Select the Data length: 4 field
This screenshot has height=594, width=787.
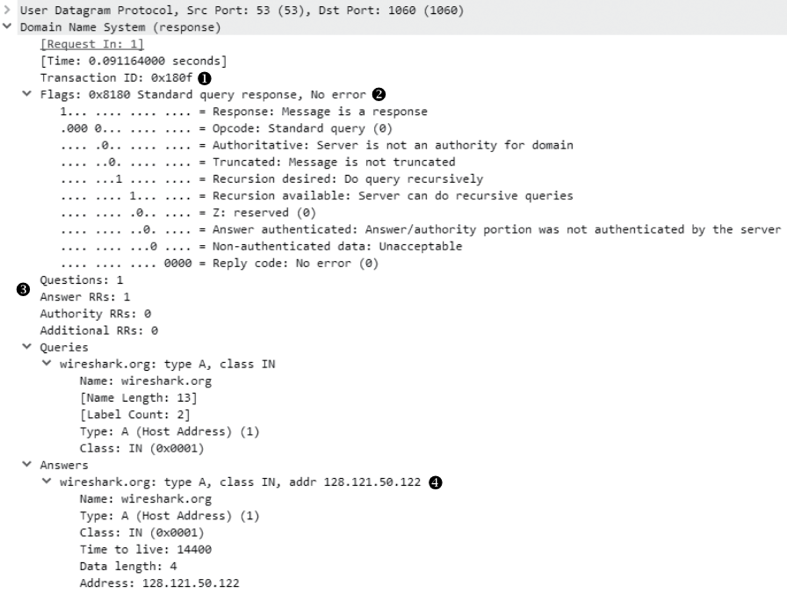[x=128, y=566]
